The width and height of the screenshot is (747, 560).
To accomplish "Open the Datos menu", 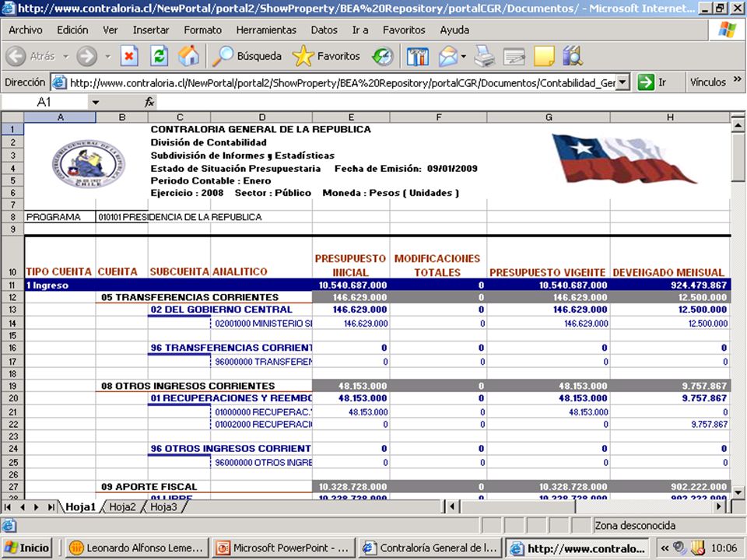I will [324, 30].
